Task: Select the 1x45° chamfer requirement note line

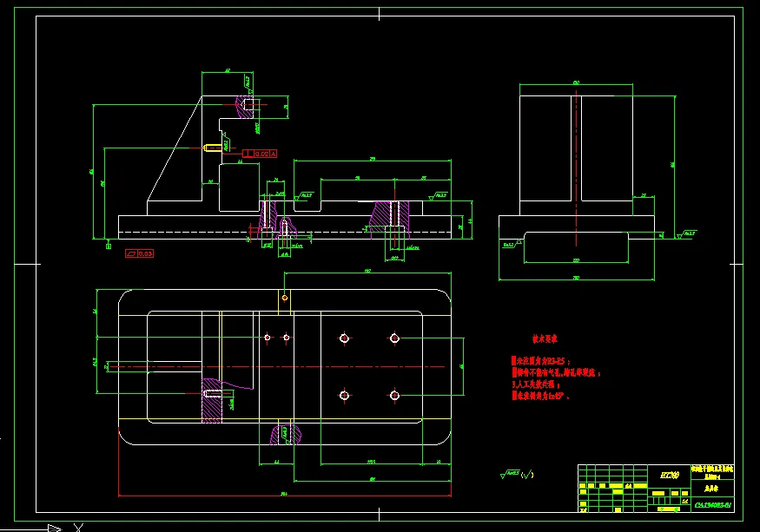Action: tap(540, 396)
